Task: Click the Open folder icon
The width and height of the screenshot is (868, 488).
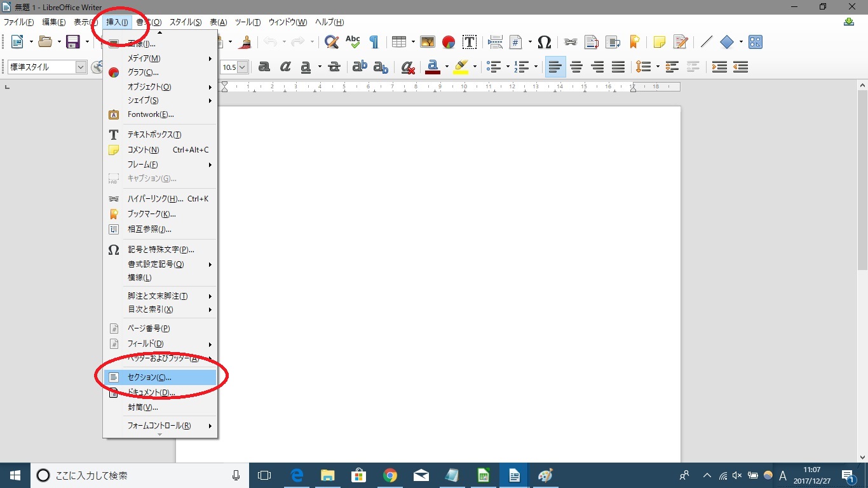Action: tap(45, 42)
